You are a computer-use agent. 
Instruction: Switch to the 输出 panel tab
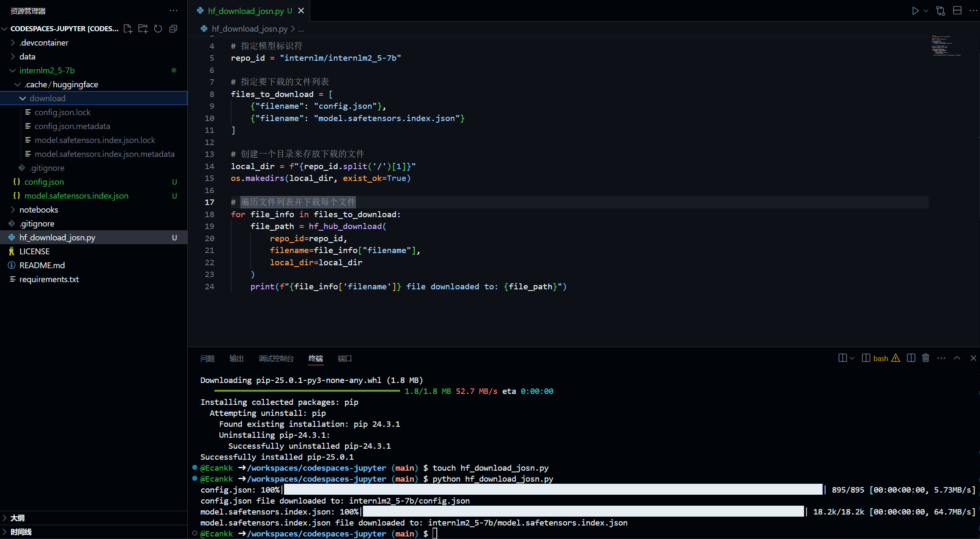tap(236, 358)
